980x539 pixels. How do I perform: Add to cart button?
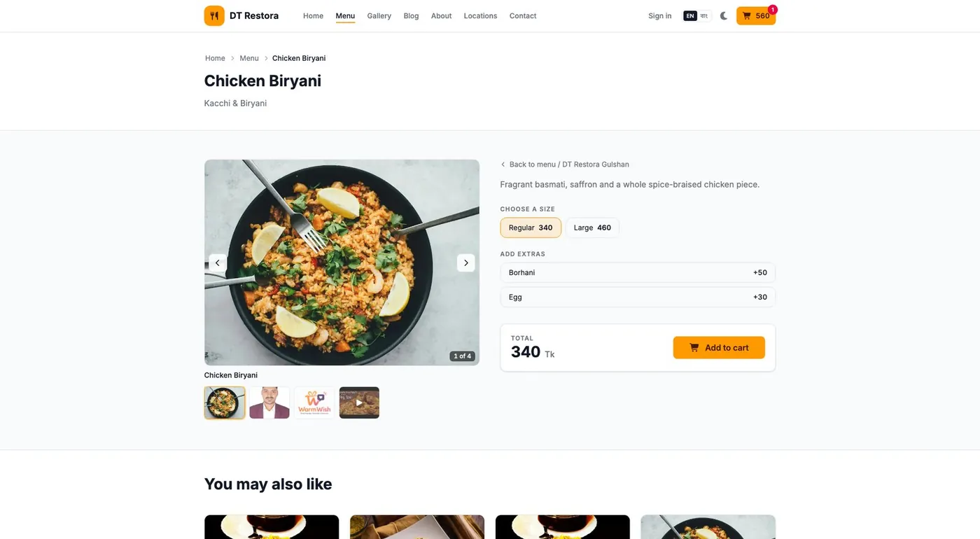point(719,347)
